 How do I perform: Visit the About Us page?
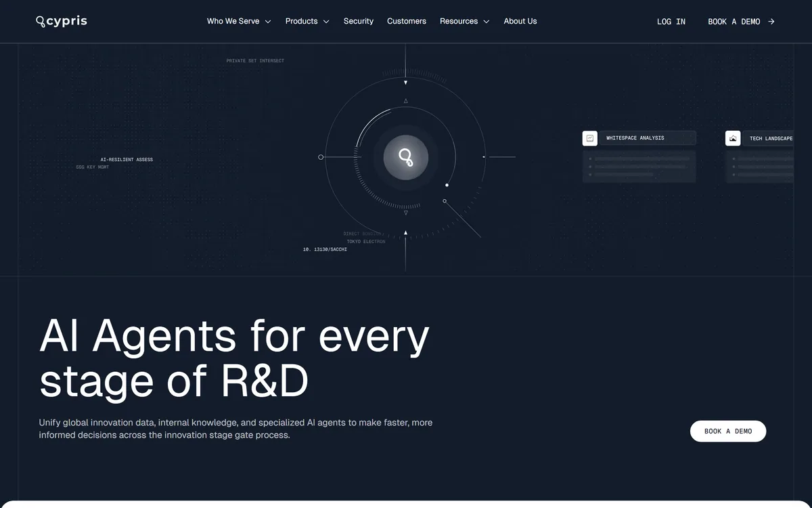520,21
